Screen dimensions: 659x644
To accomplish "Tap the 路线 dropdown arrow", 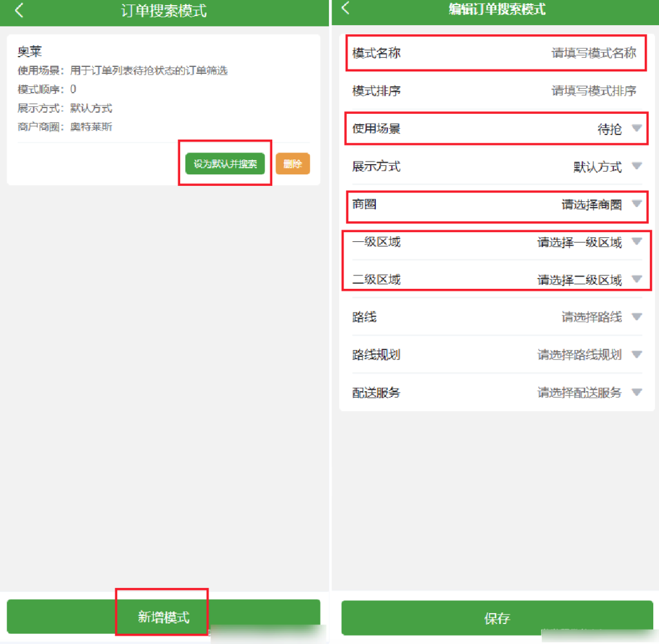I will click(636, 317).
